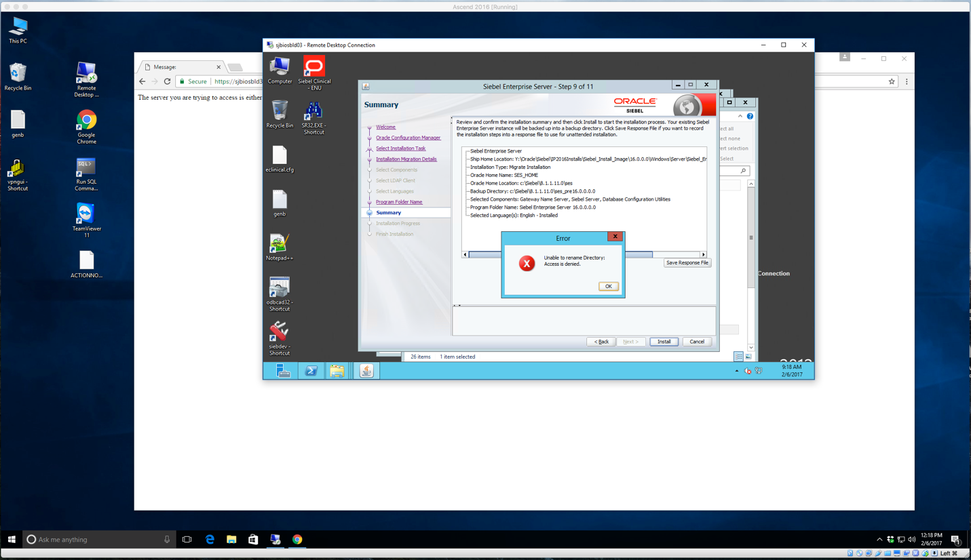This screenshot has height=560, width=971.
Task: Open Remote Desktop shortcut on local desktop
Action: click(86, 80)
